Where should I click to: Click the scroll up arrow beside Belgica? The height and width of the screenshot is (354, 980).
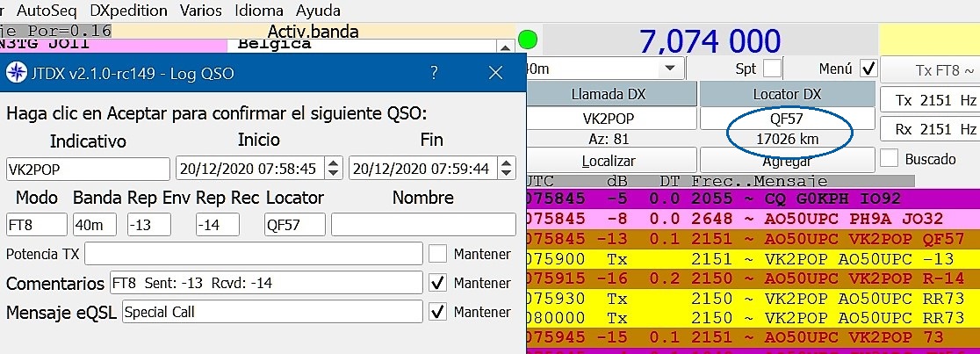pos(504,47)
